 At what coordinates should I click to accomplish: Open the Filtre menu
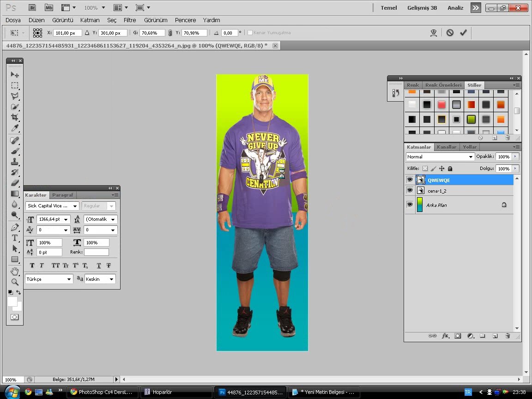click(x=130, y=20)
